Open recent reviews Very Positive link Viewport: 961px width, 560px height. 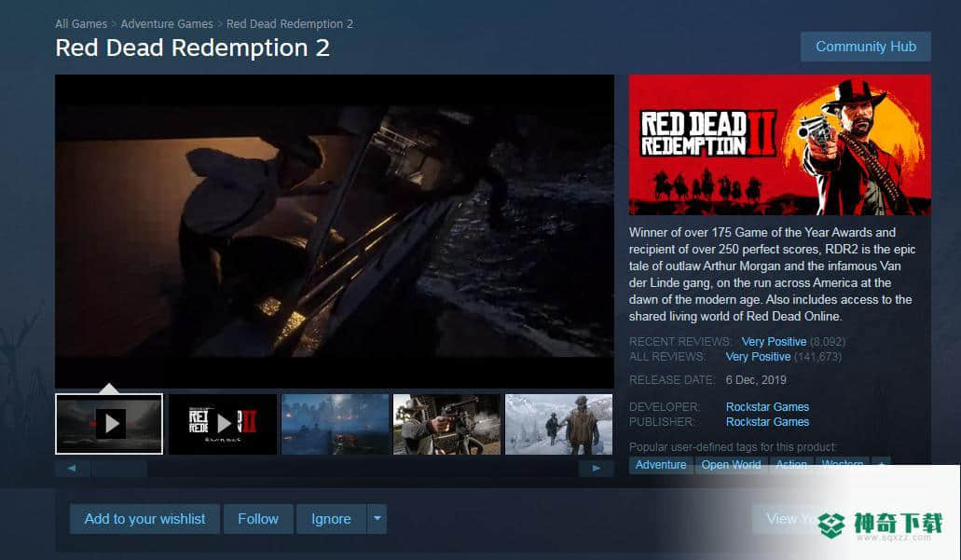[774, 341]
